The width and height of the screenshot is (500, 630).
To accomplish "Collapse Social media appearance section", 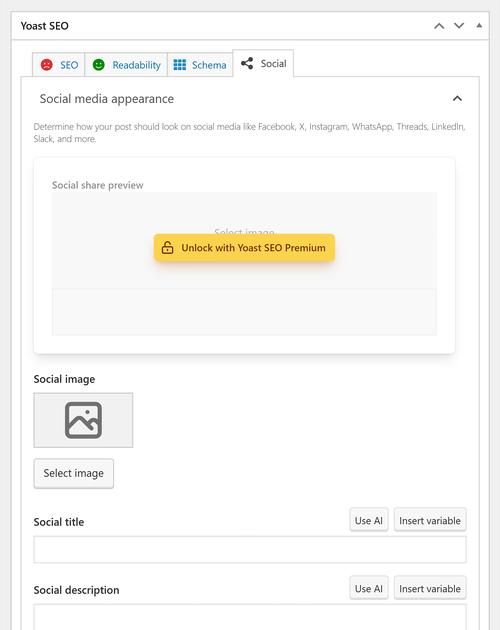I will [x=457, y=98].
